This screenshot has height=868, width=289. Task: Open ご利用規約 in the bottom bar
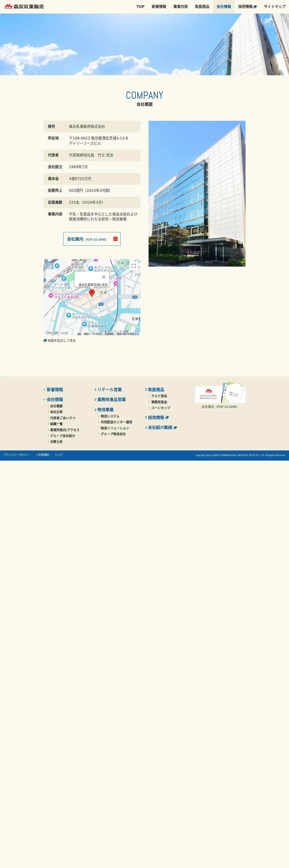42,455
